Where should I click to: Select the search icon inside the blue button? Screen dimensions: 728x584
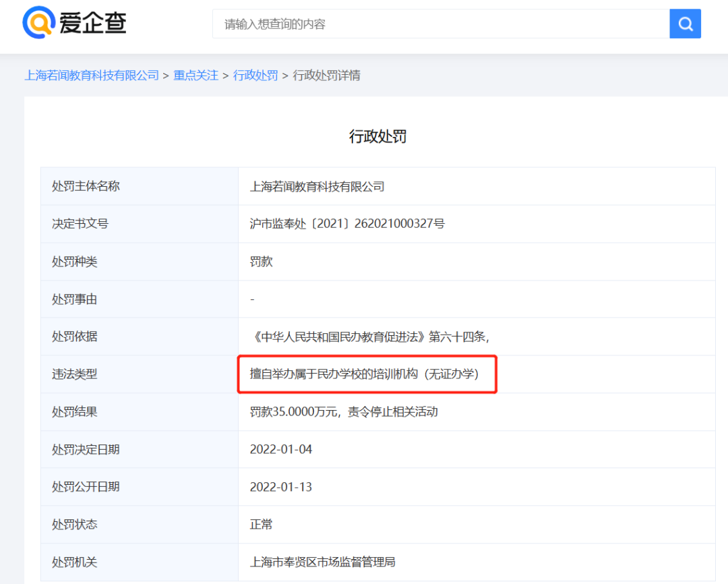point(685,24)
